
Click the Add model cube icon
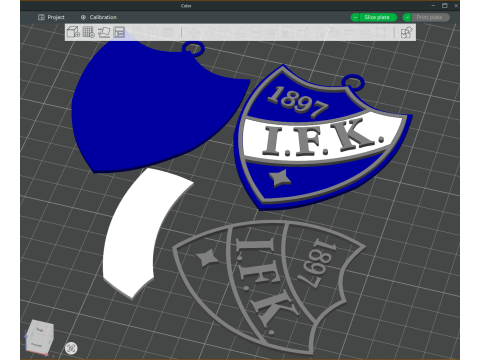point(73,32)
